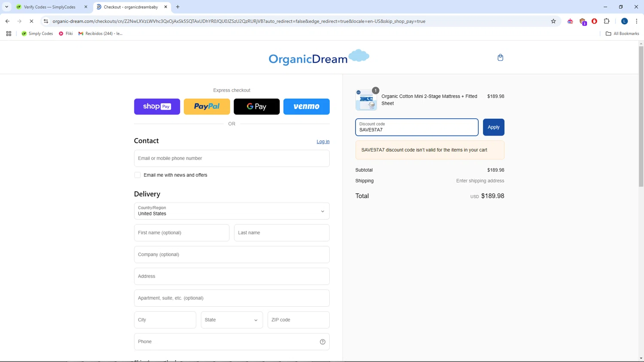This screenshot has width=644, height=362.
Task: Open the apps grid in bookmarks bar
Action: 9,33
